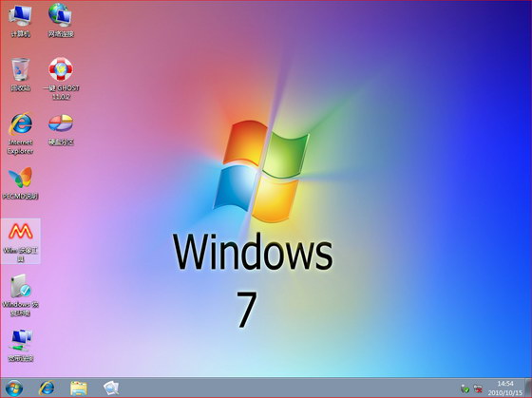The height and width of the screenshot is (398, 532).
Task: Open the network connection globe desktop icon
Action: click(x=61, y=20)
